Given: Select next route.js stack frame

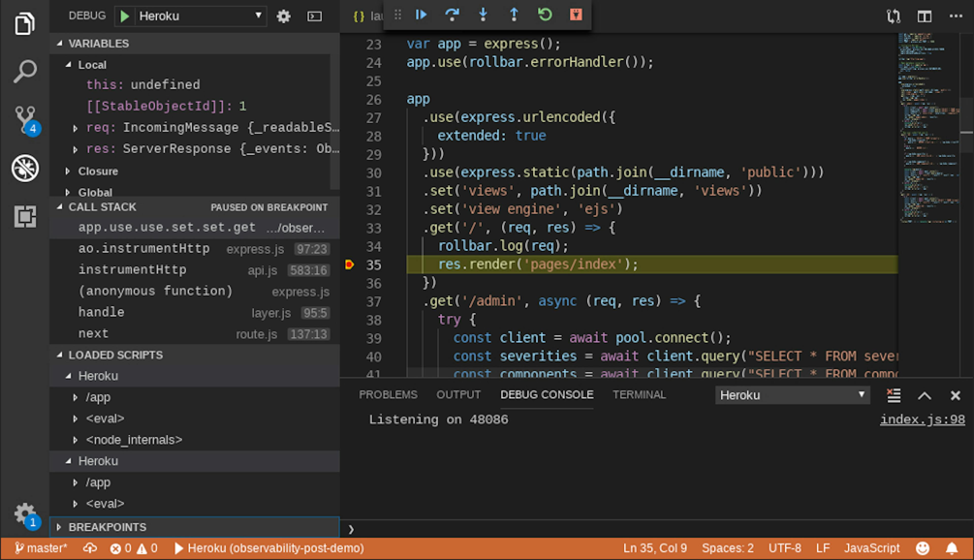Looking at the screenshot, I should click(194, 334).
